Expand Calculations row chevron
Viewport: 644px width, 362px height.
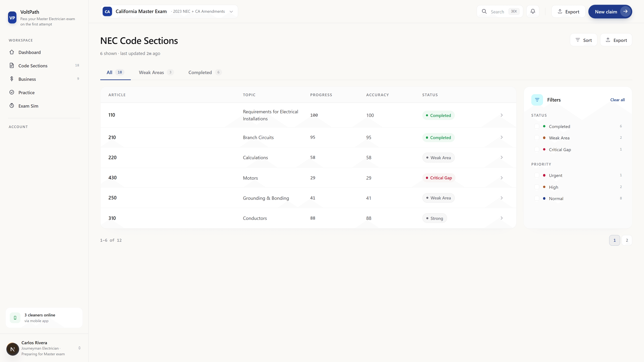(501, 157)
